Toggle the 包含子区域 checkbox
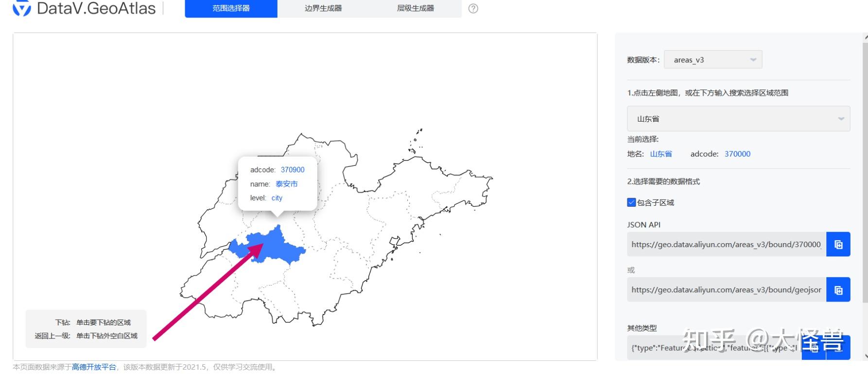Image resolution: width=868 pixels, height=376 pixels. 631,202
